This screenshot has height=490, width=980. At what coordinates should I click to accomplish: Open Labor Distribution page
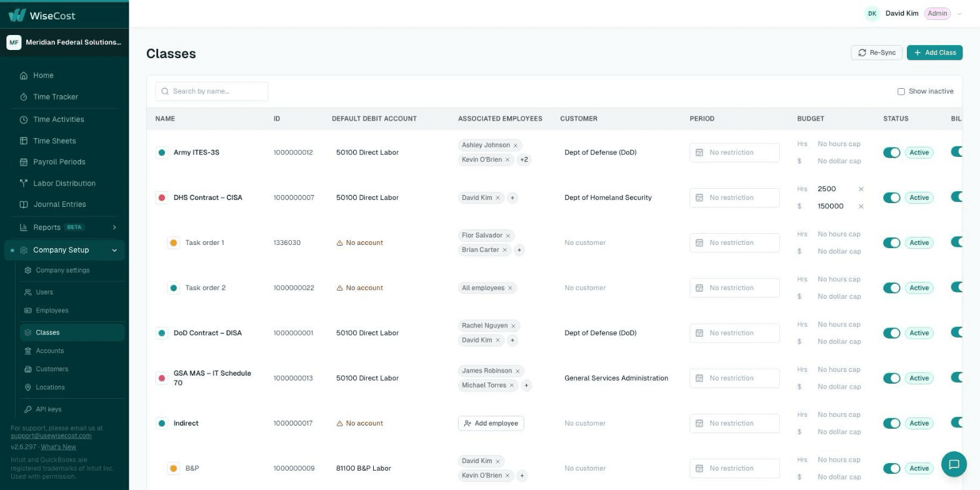64,183
